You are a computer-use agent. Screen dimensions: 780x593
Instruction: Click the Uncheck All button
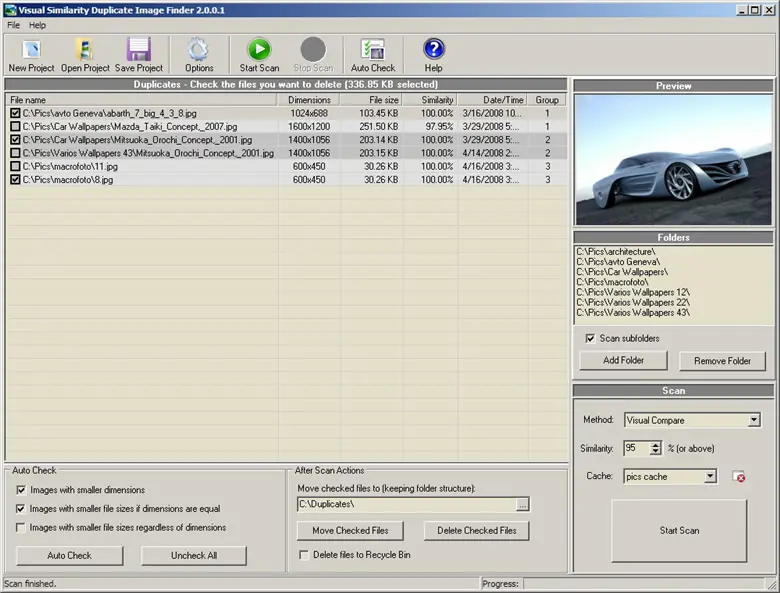194,556
